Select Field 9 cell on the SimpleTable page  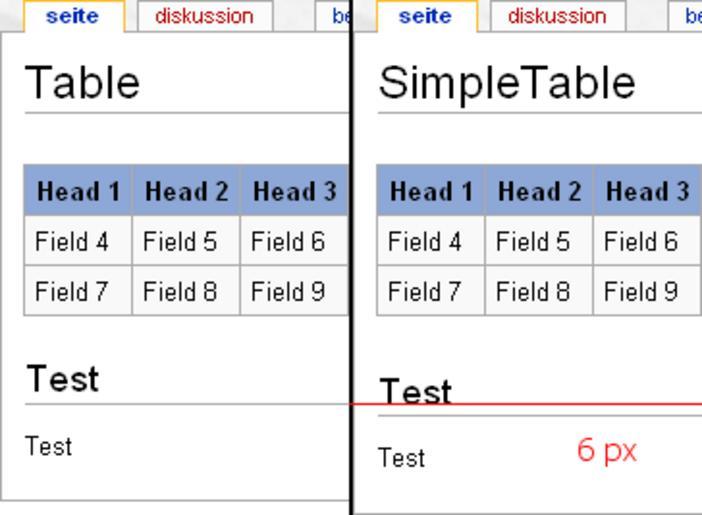point(641,291)
